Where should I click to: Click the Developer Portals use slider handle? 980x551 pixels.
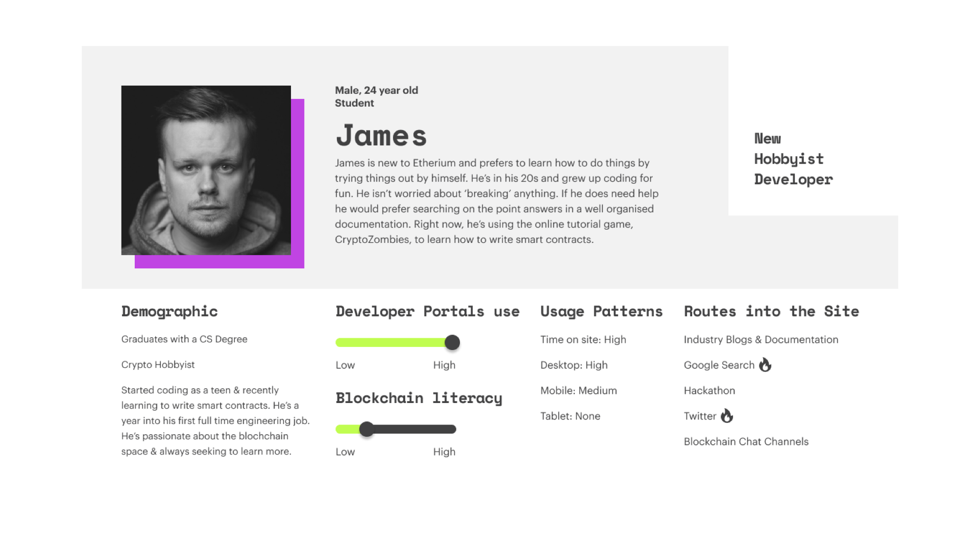coord(452,342)
